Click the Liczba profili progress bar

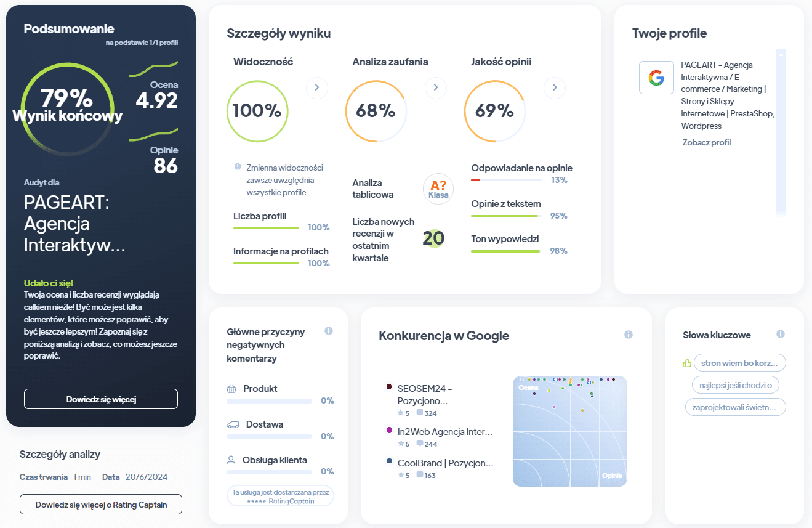tap(266, 228)
